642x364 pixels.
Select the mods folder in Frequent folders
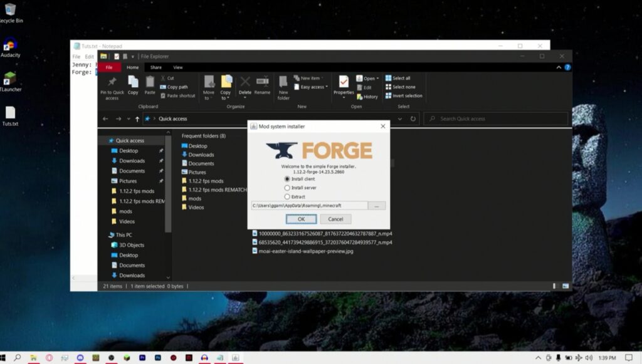tap(194, 199)
